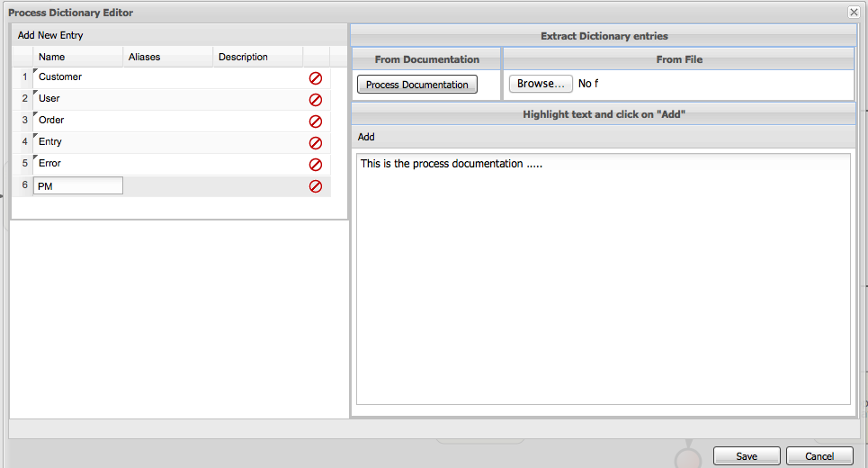
Task: Select the Customer name cell
Action: 77,77
